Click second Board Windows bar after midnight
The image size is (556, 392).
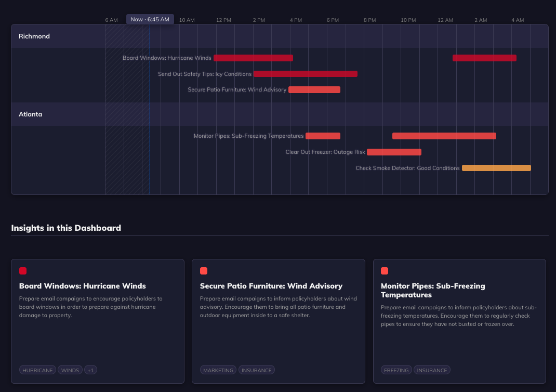484,58
